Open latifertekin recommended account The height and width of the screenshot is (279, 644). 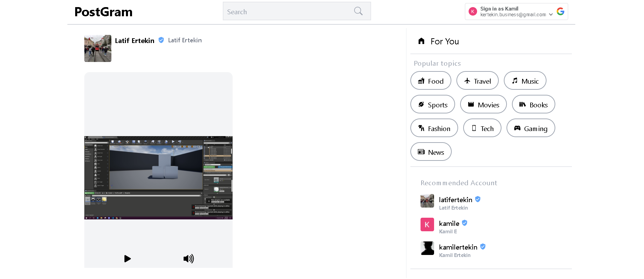tap(455, 200)
